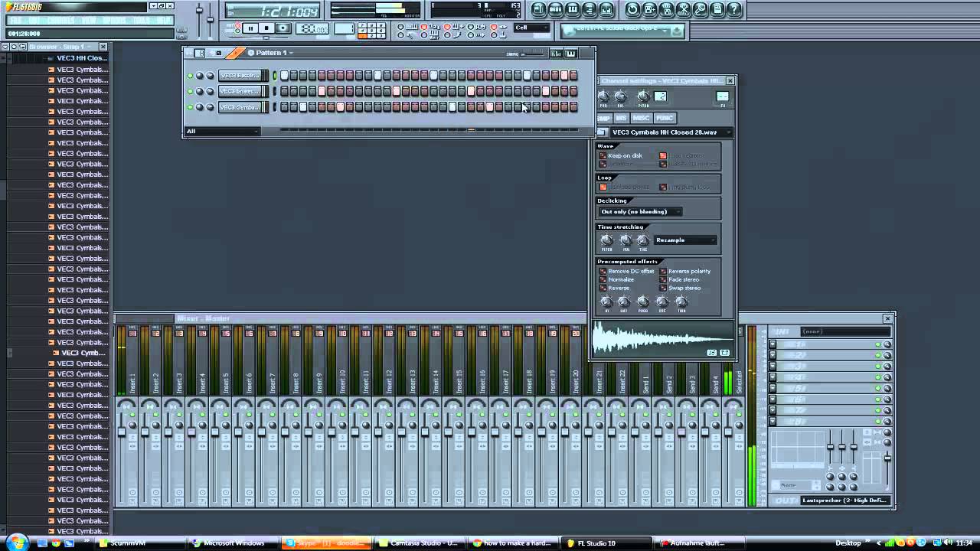This screenshot has height=551, width=980.
Task: Open the Declicking Out only dropdown
Action: click(x=640, y=211)
